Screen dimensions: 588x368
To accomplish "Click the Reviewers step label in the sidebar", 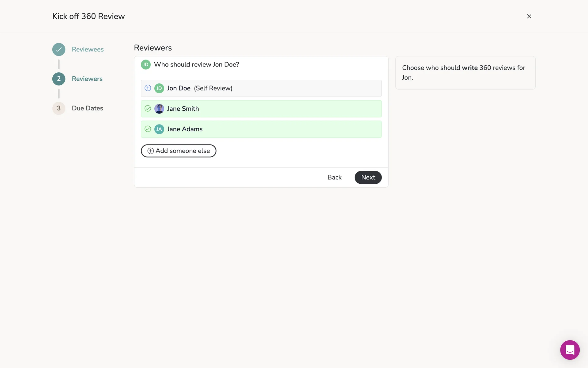I will pos(87,79).
